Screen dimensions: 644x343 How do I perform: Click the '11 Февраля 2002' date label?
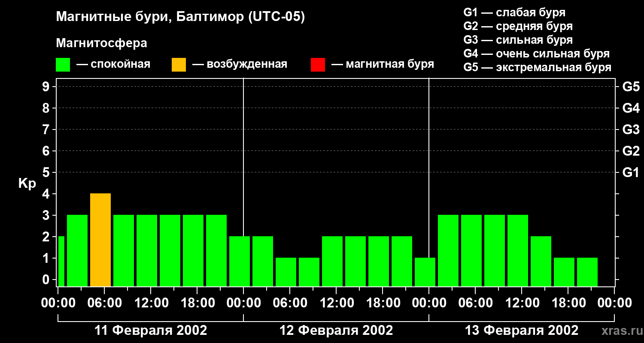click(x=151, y=331)
